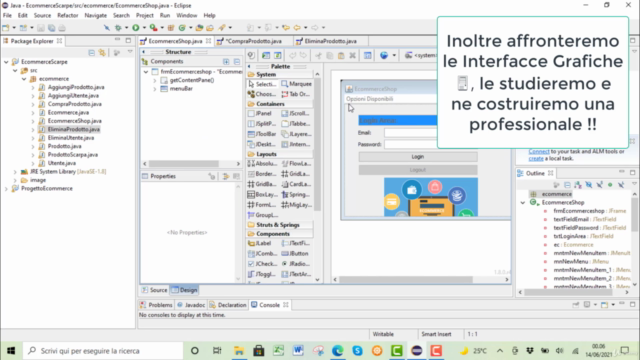Collapse the EcommerceScarpe project tree
Viewport: 640px width, 360px height.
[6, 62]
